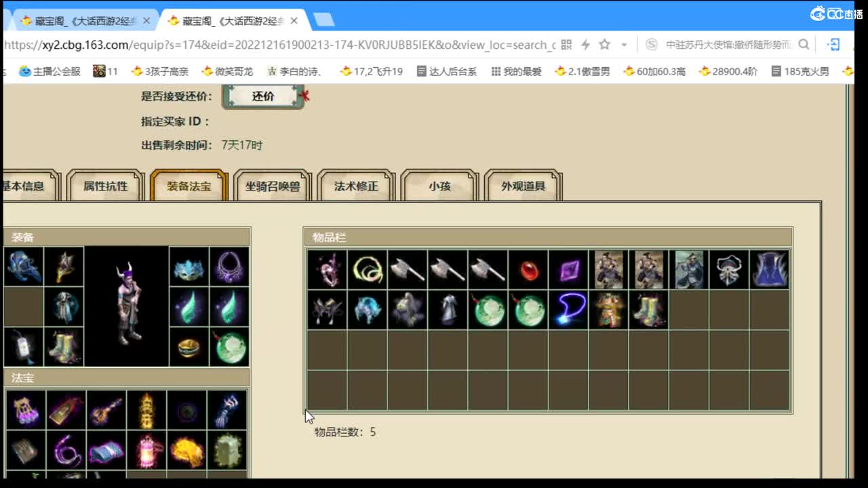Select the golden ring equipment icon

click(x=189, y=347)
